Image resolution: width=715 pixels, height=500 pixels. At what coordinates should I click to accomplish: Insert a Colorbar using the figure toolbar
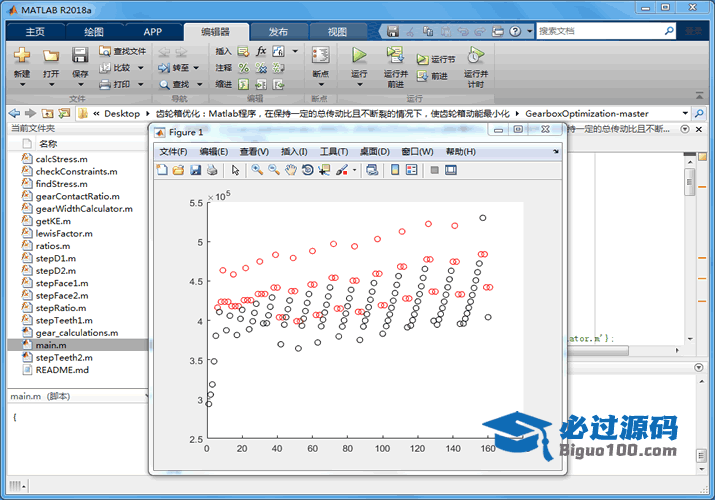click(395, 170)
